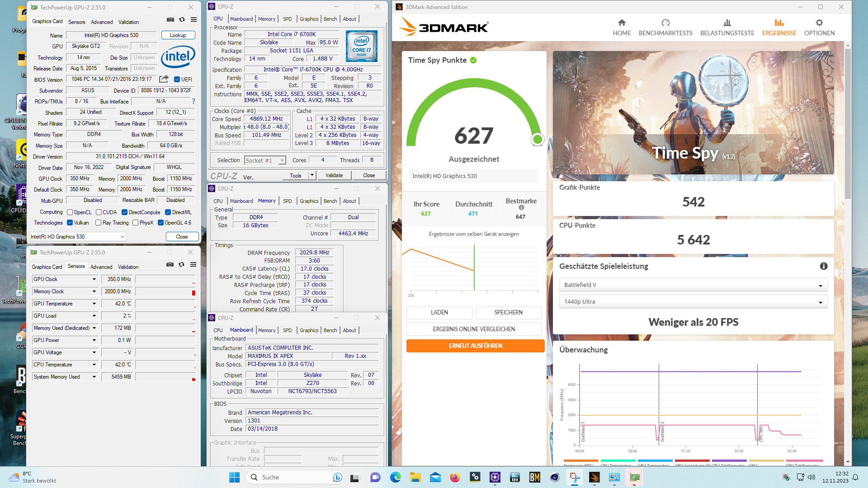Open Socket #1 selection dropdown in CPU-Z
This screenshot has height=488, width=868.
click(x=265, y=160)
